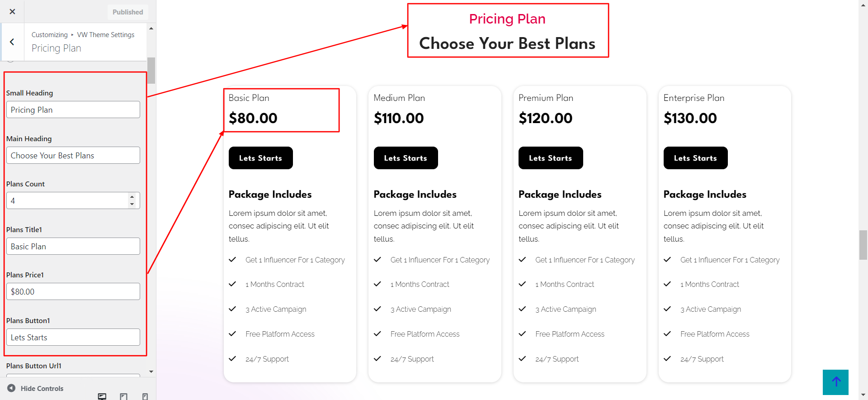Decrease Plans Count with the down spinner
This screenshot has width=868, height=400.
pos(132,204)
